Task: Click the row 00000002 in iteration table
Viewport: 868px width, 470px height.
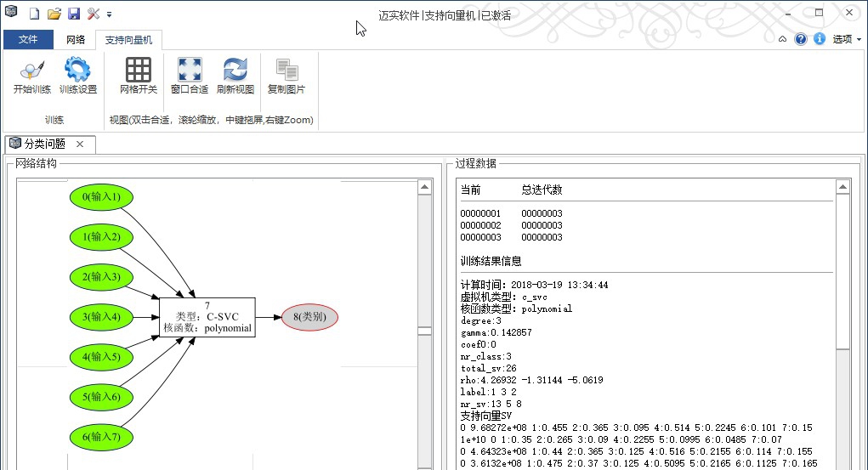Action: (512, 225)
